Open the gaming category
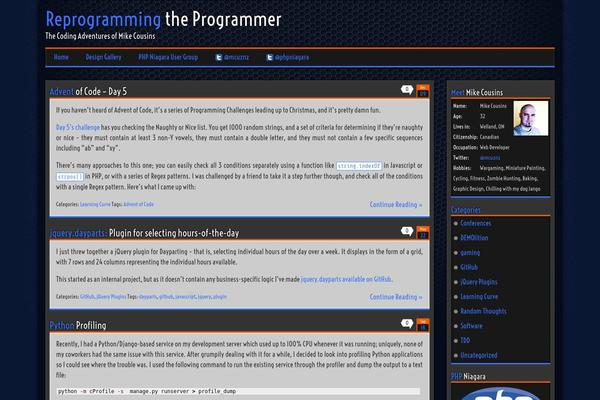The height and width of the screenshot is (400, 600). pos(470,253)
